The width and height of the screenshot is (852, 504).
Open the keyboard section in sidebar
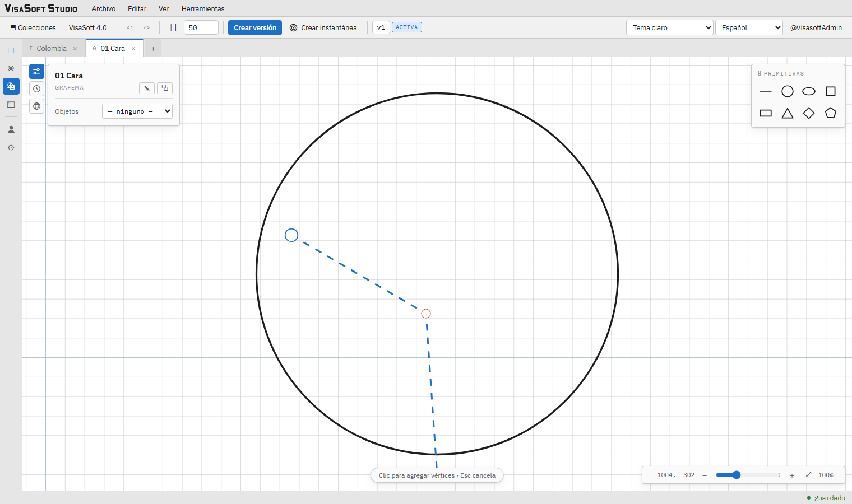[x=11, y=105]
